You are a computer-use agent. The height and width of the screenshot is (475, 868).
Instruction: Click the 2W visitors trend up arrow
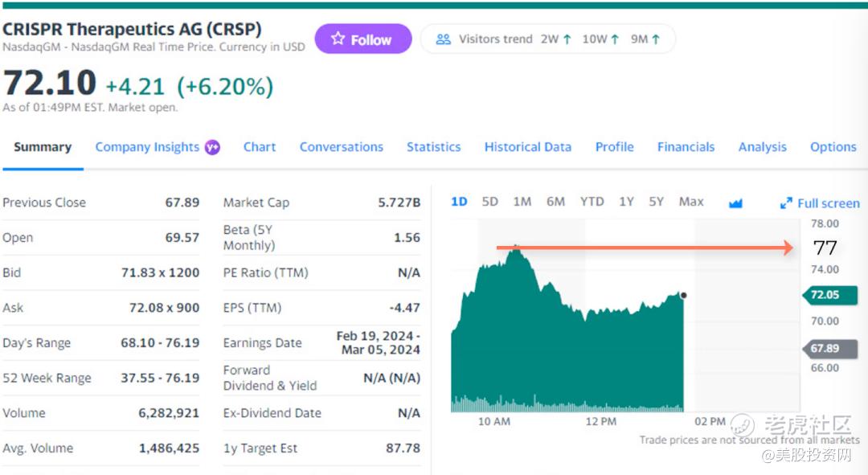coord(567,39)
